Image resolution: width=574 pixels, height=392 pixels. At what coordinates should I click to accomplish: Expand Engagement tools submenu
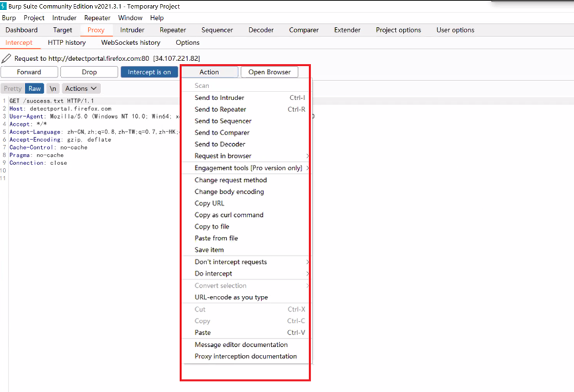[246, 168]
